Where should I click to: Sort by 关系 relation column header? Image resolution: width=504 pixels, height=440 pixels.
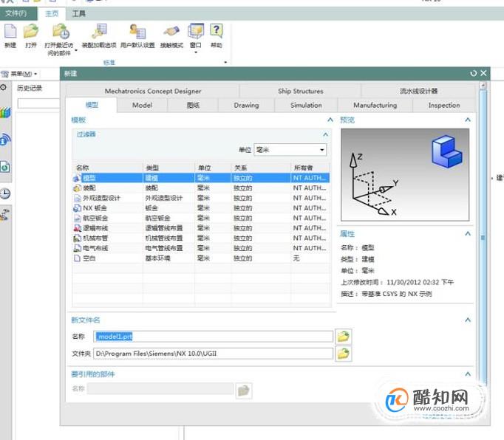[x=261, y=168]
